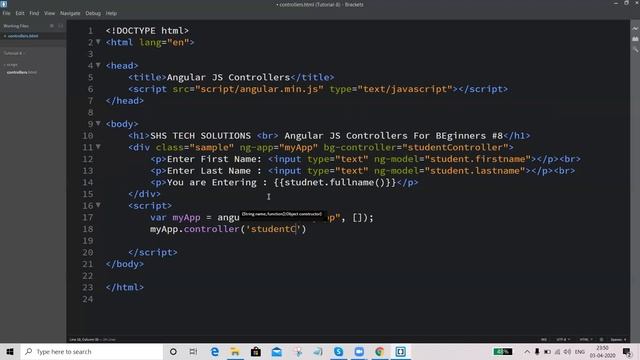Collapse body fold arrow on line 9
Screen dimensions: 640x360
98,123
